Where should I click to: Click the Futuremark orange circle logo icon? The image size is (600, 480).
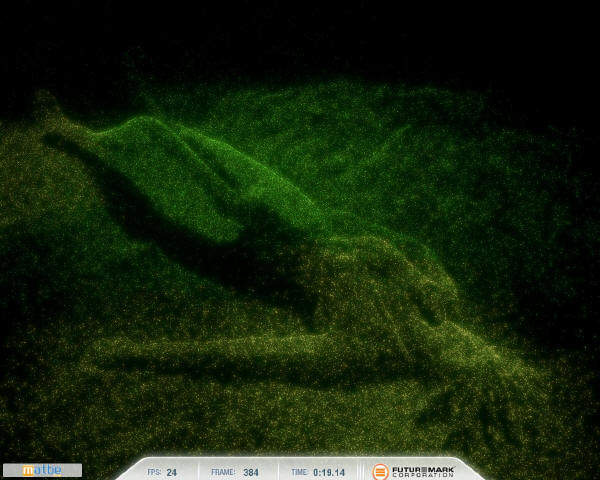(380, 472)
